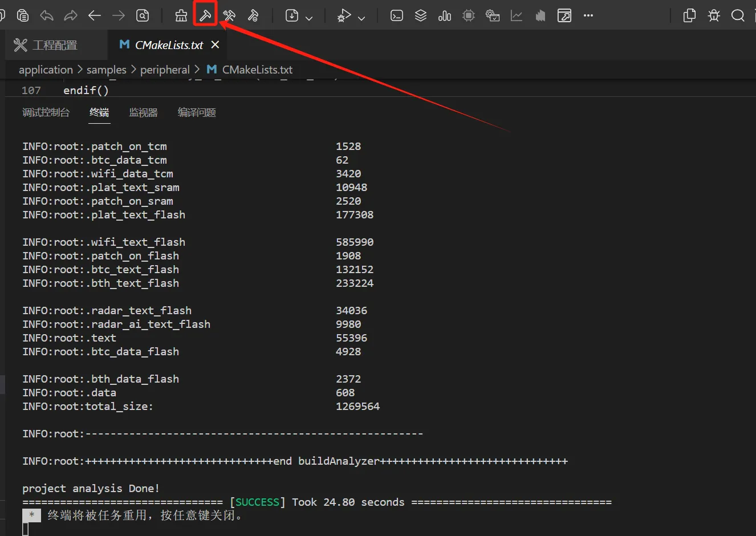Click the chip icon in toolbar
756x536 pixels.
(469, 15)
